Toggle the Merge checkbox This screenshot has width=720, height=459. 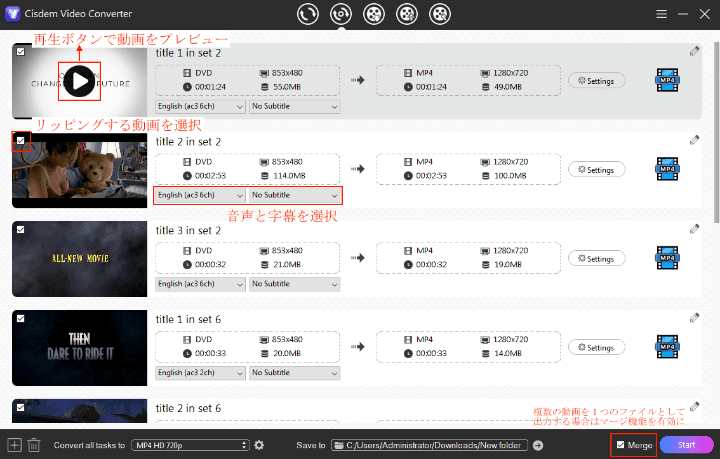[x=620, y=445]
